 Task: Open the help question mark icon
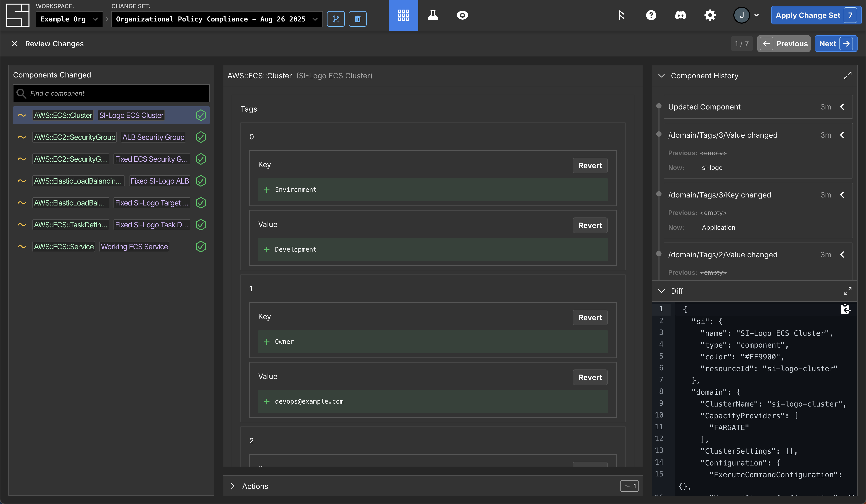coord(651,15)
